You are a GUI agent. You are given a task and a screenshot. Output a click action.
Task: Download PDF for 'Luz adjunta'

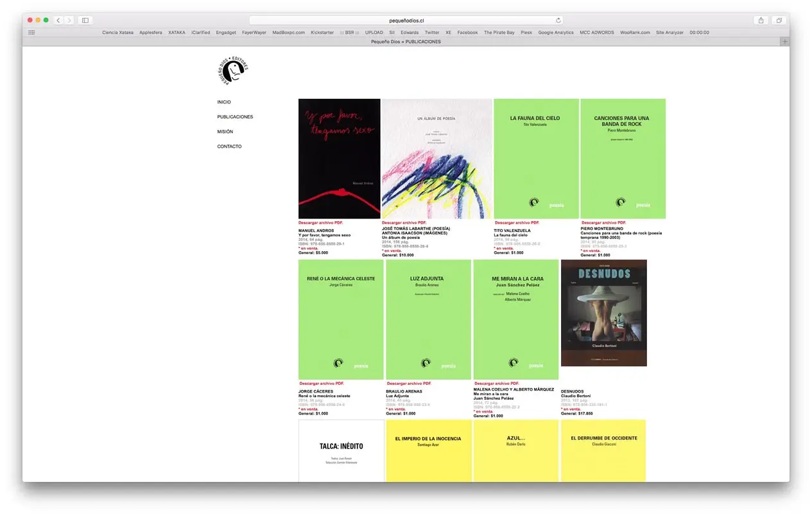[410, 384]
